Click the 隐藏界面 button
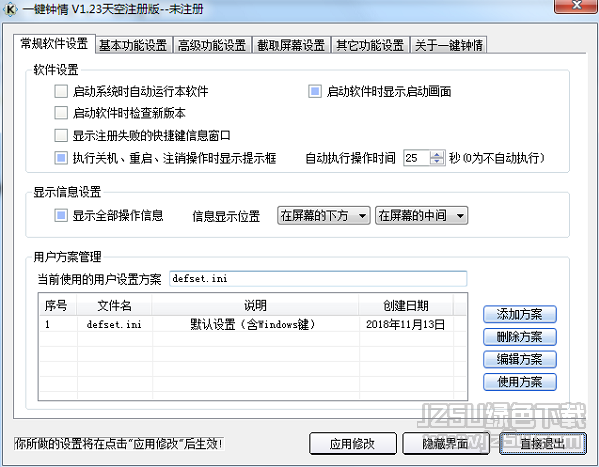This screenshot has width=599, height=467. pyautogui.click(x=446, y=444)
